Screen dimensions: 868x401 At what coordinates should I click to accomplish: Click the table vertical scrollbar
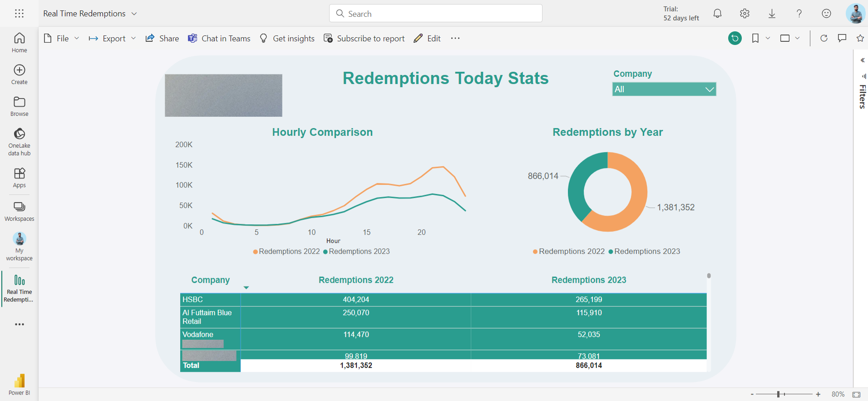pos(709,276)
